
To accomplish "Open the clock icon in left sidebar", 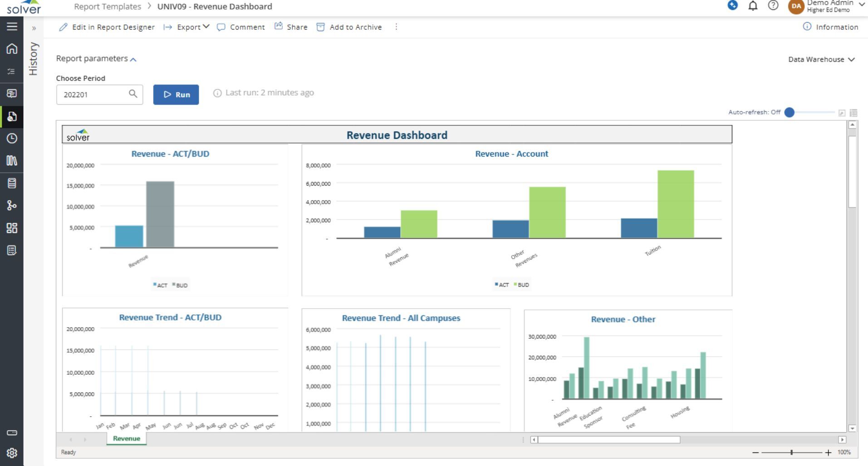I will pos(12,138).
